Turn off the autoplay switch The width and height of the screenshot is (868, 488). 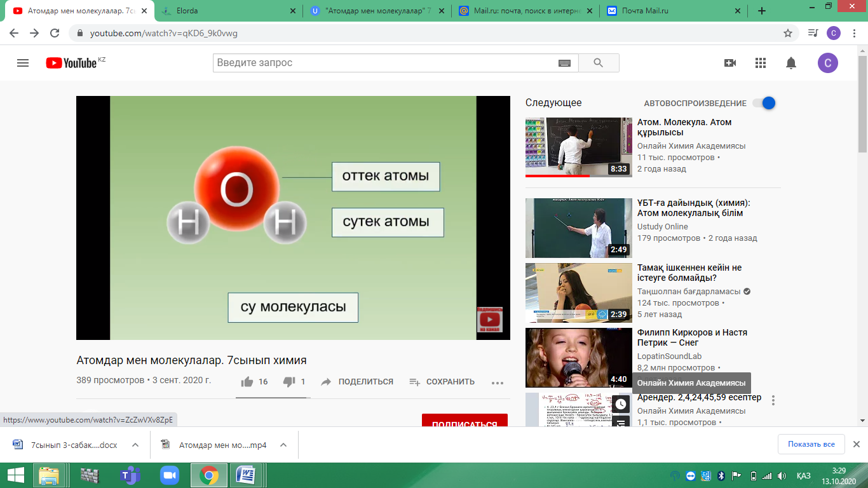click(764, 103)
